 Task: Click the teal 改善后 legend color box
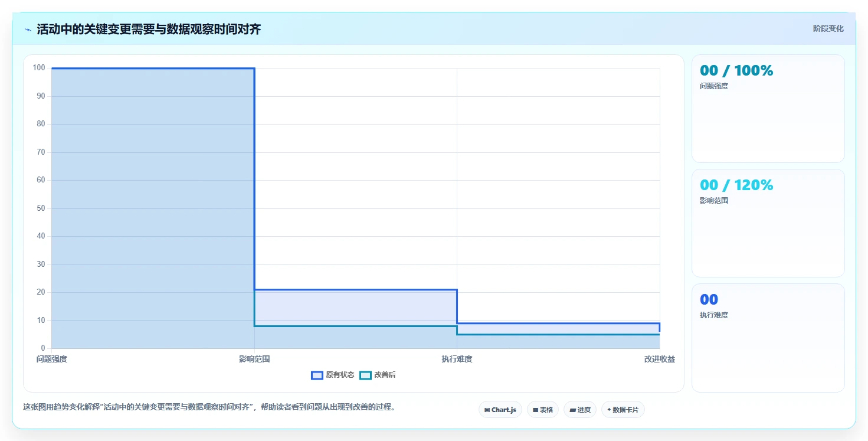click(x=365, y=375)
